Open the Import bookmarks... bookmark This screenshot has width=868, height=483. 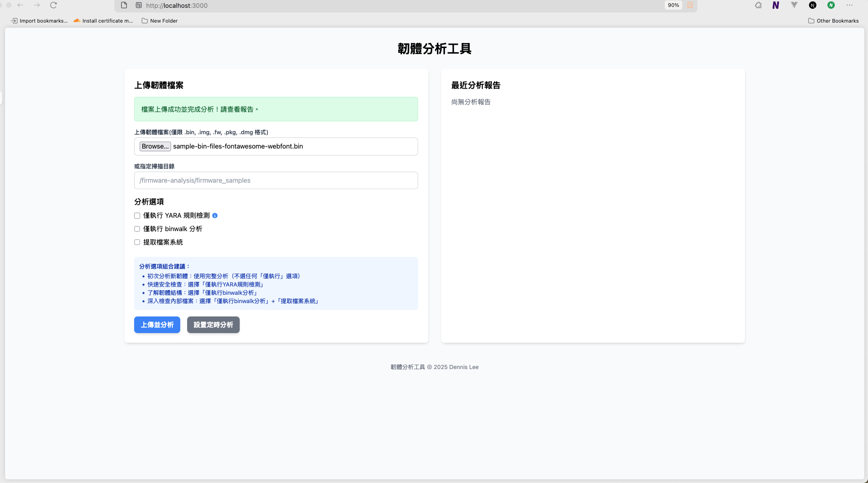pos(40,21)
